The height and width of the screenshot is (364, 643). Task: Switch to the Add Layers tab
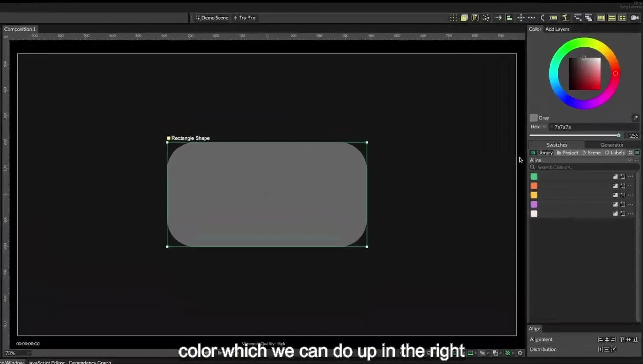[557, 29]
